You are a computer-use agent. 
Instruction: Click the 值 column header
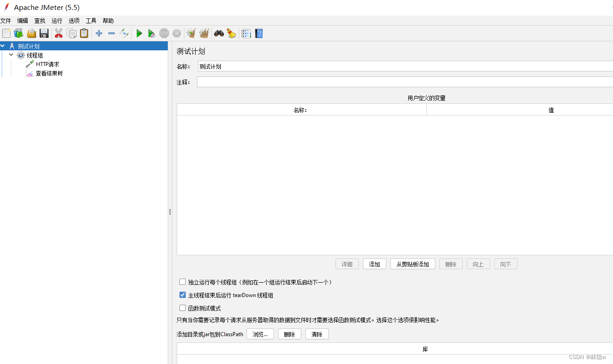click(x=520, y=110)
